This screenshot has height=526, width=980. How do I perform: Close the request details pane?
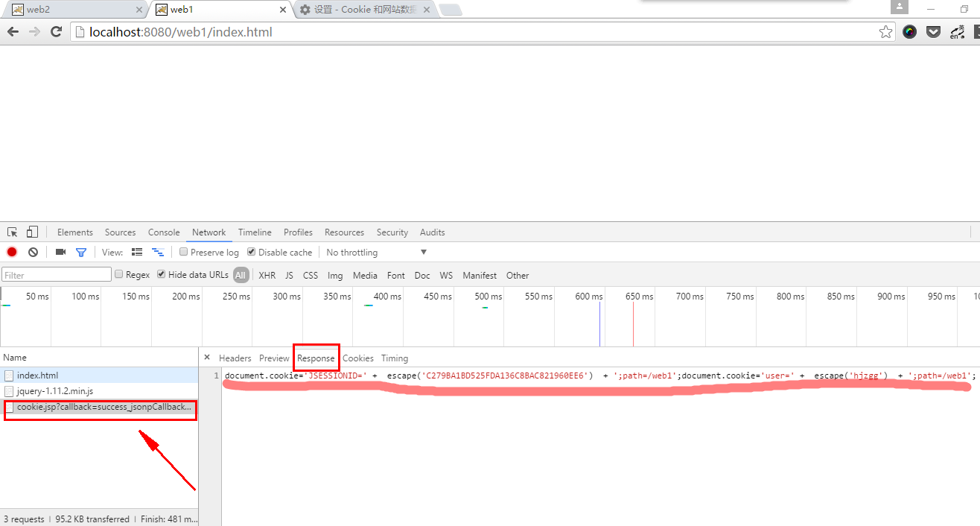(x=207, y=358)
